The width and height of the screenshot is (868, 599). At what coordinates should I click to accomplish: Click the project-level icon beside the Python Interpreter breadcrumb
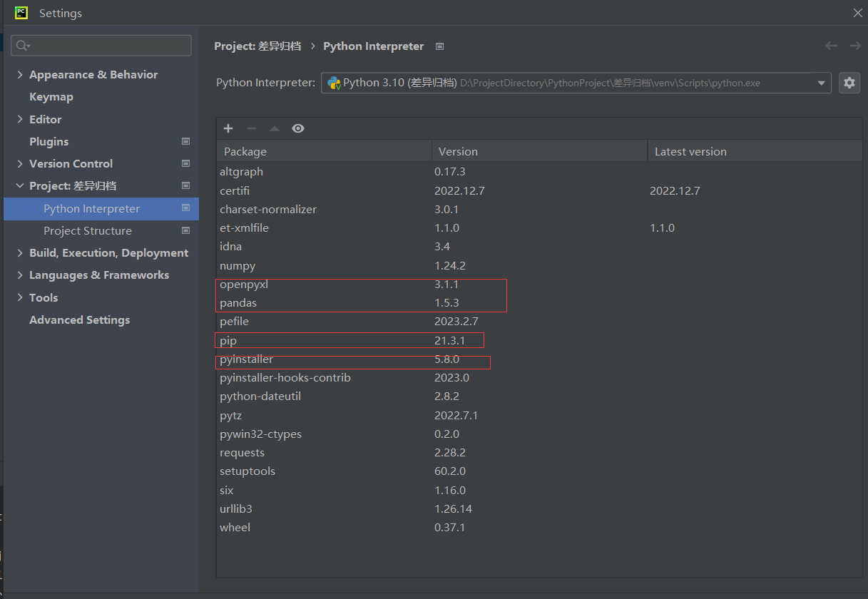click(x=440, y=46)
